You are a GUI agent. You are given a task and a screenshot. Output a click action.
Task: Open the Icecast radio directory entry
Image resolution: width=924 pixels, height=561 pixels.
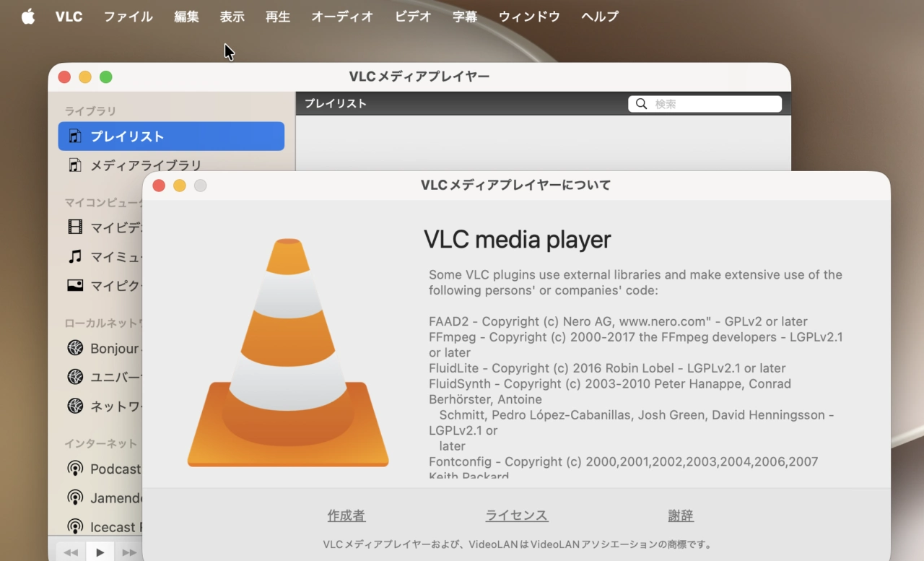(105, 527)
